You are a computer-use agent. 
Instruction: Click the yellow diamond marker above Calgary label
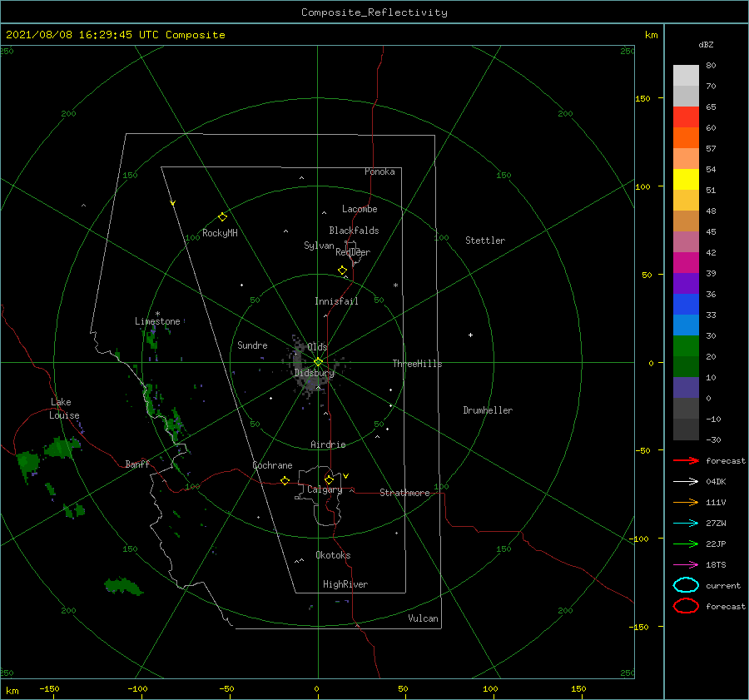coord(329,479)
